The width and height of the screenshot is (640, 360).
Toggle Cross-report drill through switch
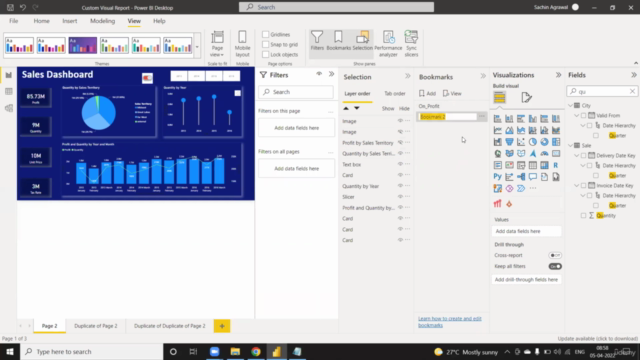coord(555,255)
